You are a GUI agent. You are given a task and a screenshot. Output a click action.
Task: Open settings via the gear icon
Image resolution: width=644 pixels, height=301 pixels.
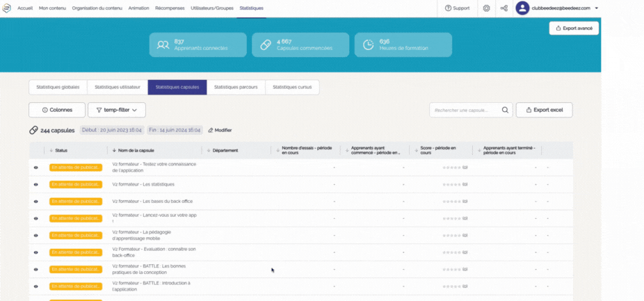[486, 8]
